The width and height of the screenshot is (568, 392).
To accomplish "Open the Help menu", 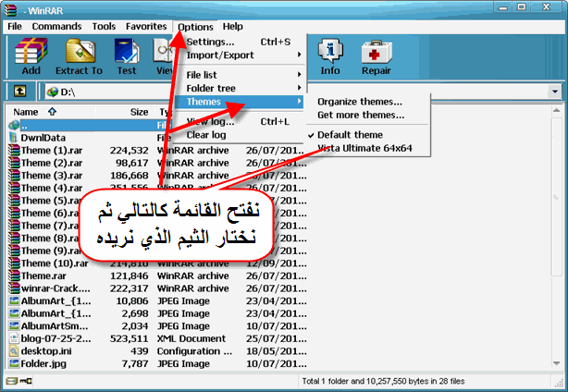I will [232, 27].
